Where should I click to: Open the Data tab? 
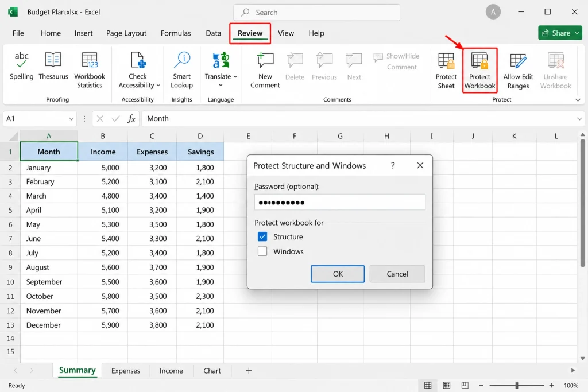click(x=214, y=33)
